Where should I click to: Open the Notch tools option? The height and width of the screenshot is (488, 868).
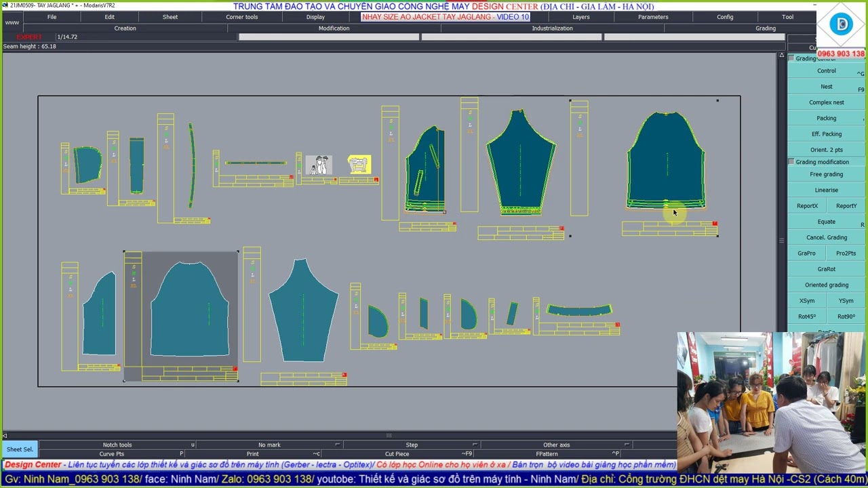[117, 445]
